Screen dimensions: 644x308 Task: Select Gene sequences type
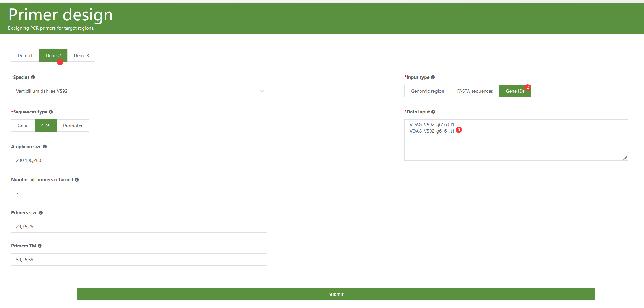pos(23,126)
